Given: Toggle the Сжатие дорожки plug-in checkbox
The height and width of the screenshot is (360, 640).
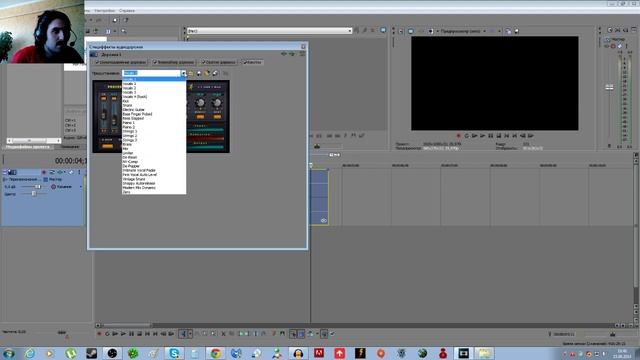Looking at the screenshot, I should 203,62.
